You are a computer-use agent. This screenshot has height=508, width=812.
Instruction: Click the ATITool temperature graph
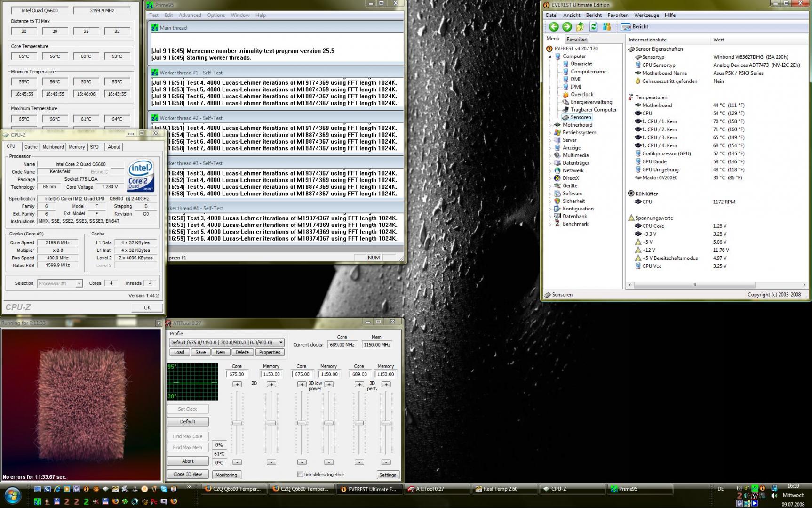pyautogui.click(x=192, y=382)
